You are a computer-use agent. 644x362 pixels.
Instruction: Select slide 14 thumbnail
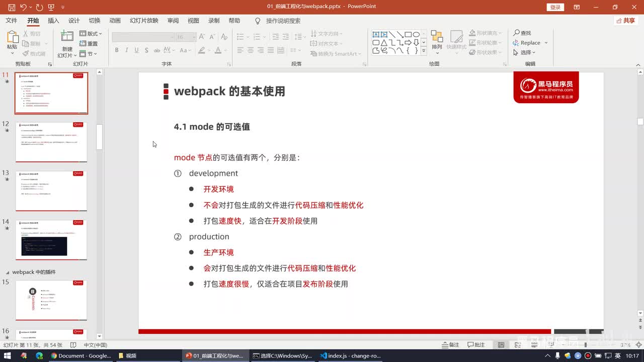[51, 240]
